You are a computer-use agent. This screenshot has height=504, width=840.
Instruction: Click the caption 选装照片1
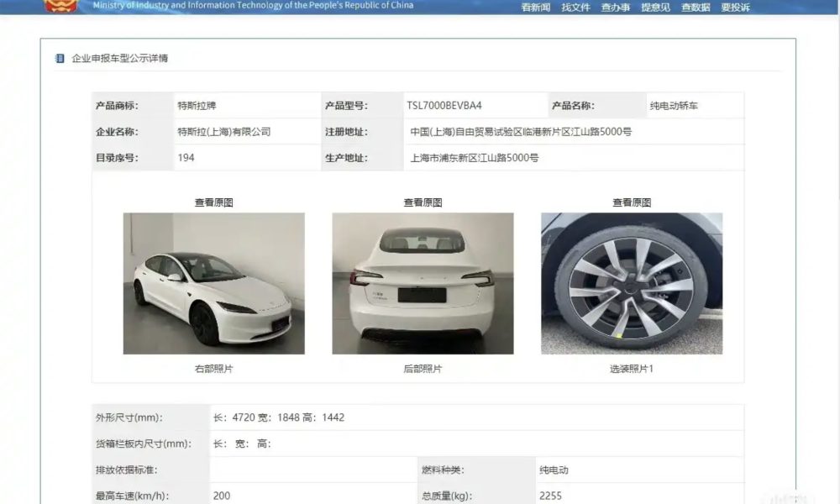point(632,369)
